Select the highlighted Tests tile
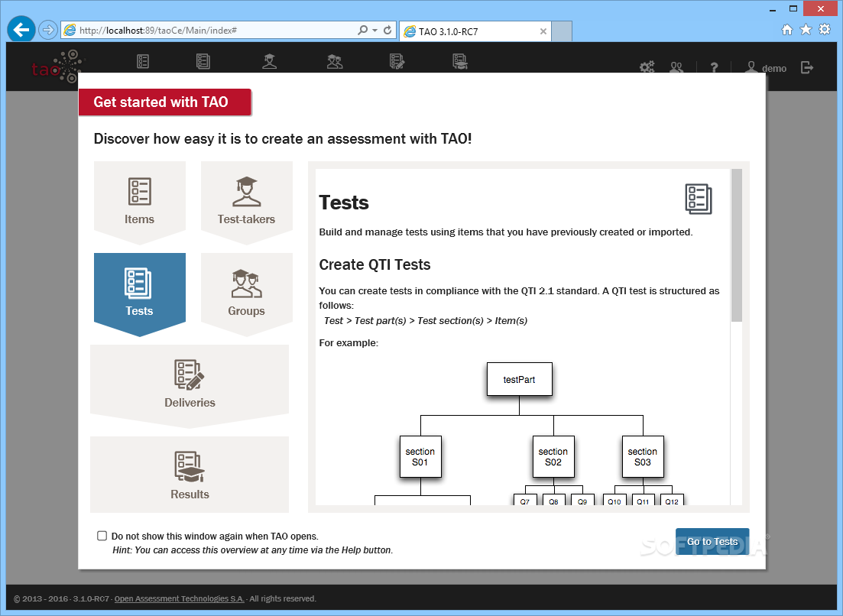Viewport: 843px width, 616px height. (x=140, y=294)
